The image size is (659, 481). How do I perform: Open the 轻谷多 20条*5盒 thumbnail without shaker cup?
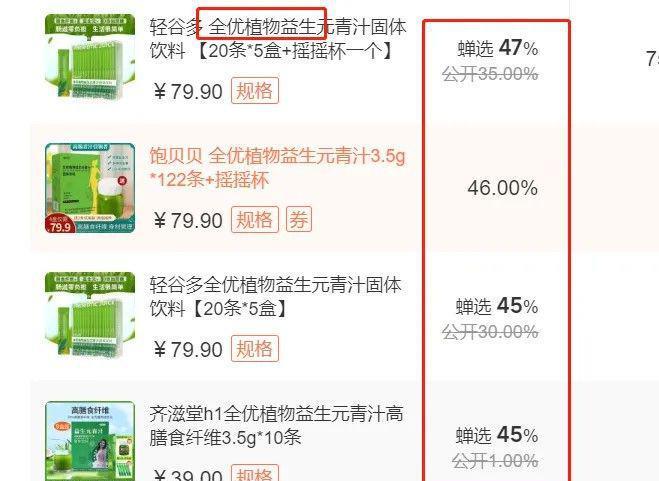90,316
